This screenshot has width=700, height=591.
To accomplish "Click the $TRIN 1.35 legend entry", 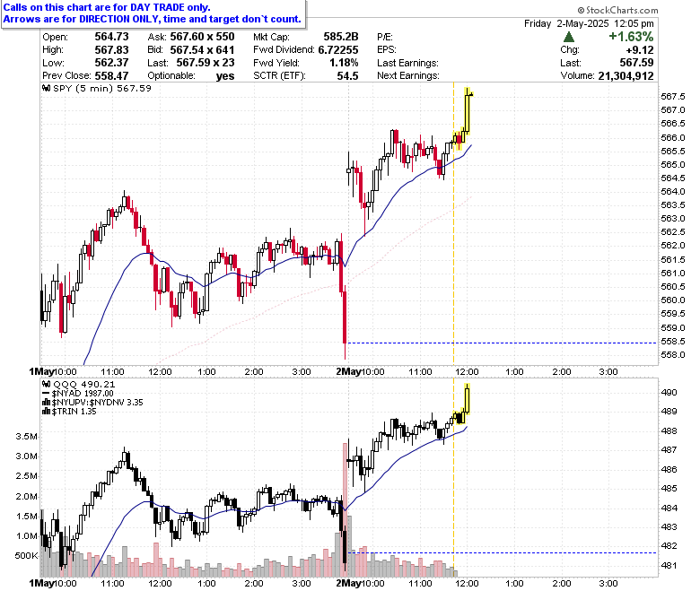I will coord(74,412).
